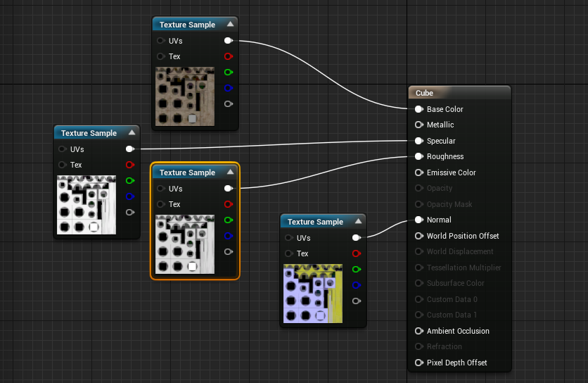The height and width of the screenshot is (383, 588).
Task: Click the Ambient Occlusion input pin
Action: (418, 331)
